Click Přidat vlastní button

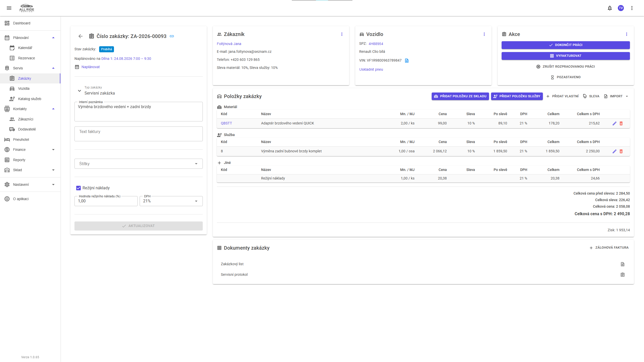pos(562,96)
